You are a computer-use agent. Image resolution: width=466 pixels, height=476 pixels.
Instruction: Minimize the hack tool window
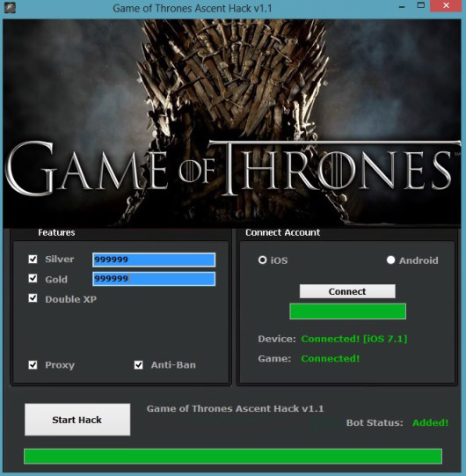(x=402, y=7)
